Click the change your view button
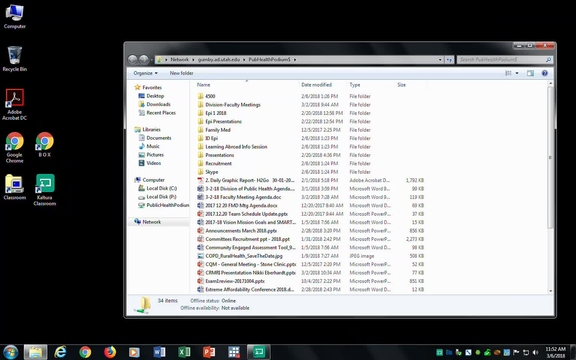Image resolution: width=576 pixels, height=360 pixels. (508, 73)
